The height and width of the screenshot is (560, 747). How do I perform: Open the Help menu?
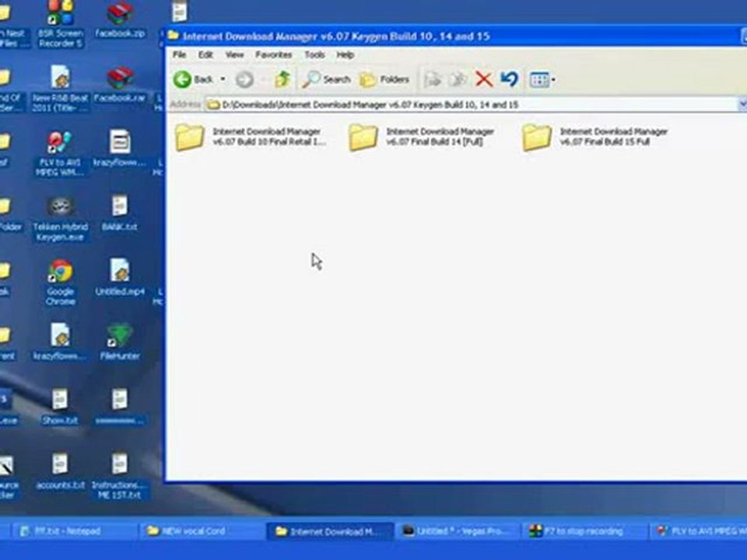(345, 54)
